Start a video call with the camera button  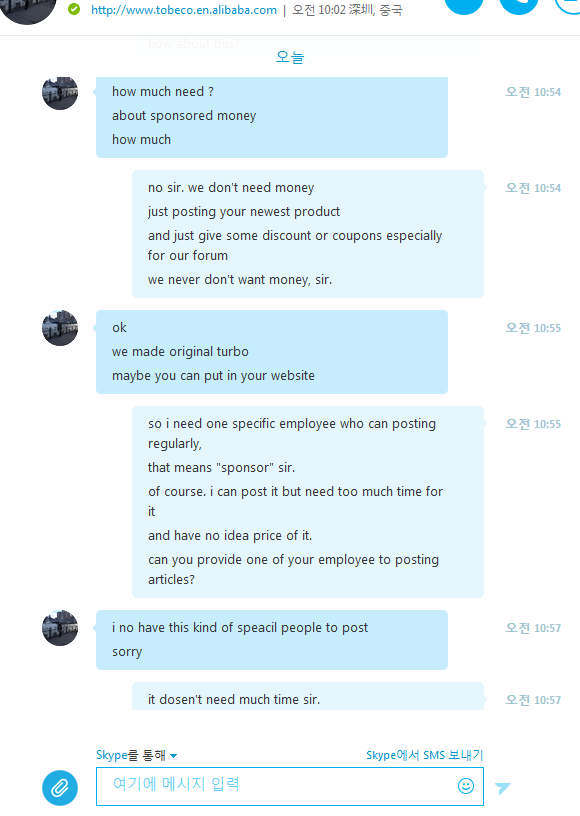(464, 6)
